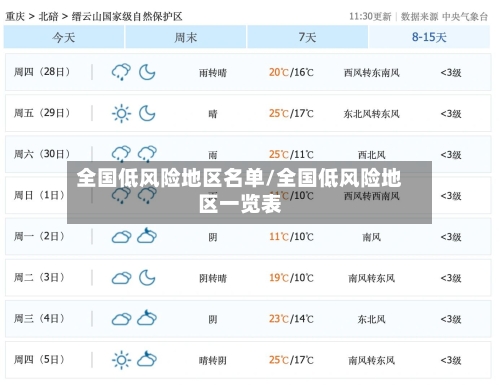Go to 北碚 in the breadcrumb
This screenshot has width=500, height=385.
(x=49, y=16)
